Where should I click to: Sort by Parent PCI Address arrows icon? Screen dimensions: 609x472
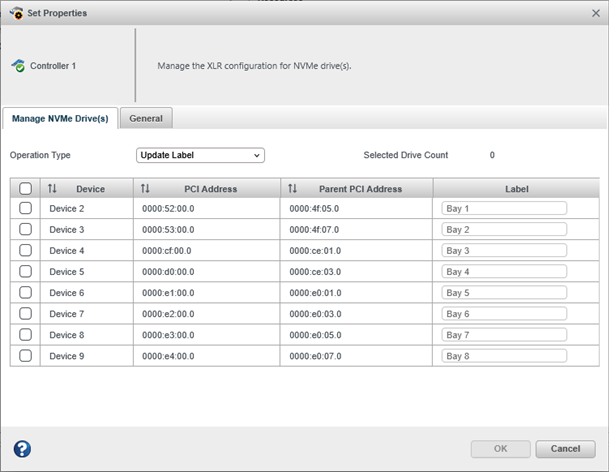tap(292, 188)
